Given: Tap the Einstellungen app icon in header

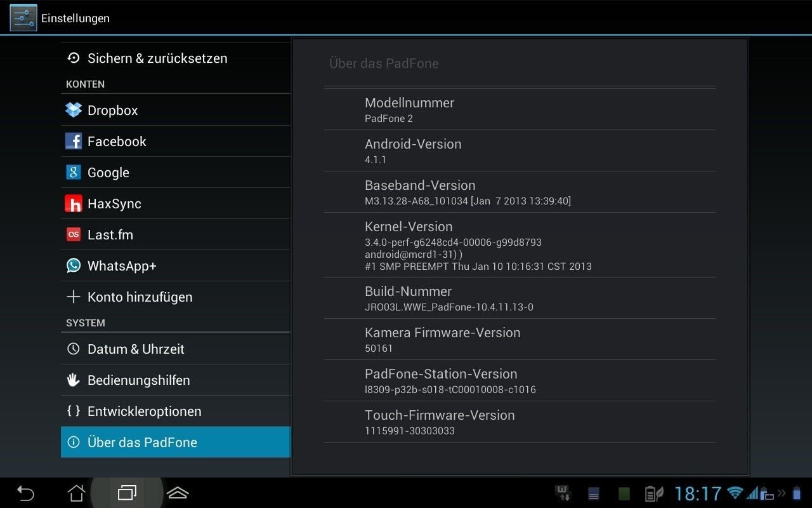Looking at the screenshot, I should click(23, 18).
